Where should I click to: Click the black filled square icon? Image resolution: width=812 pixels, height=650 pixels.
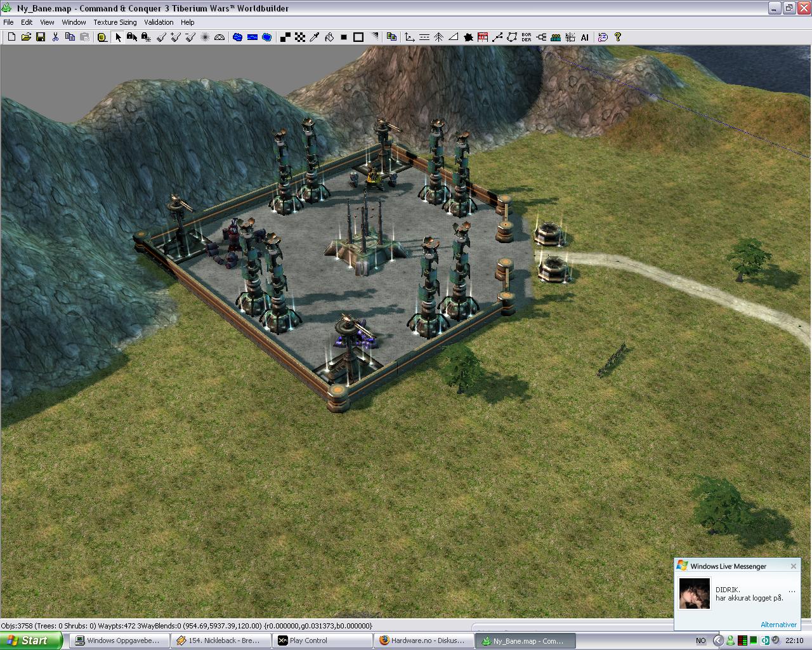(x=344, y=37)
